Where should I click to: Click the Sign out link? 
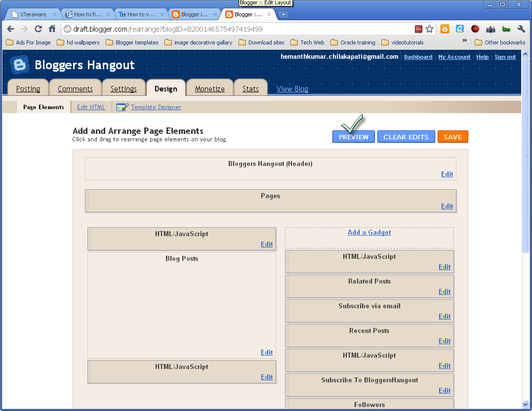pos(505,57)
